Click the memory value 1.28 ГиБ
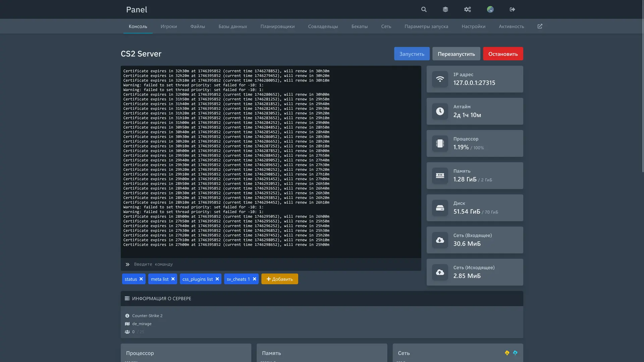Screen dimensions: 644x362 click(x=465, y=179)
